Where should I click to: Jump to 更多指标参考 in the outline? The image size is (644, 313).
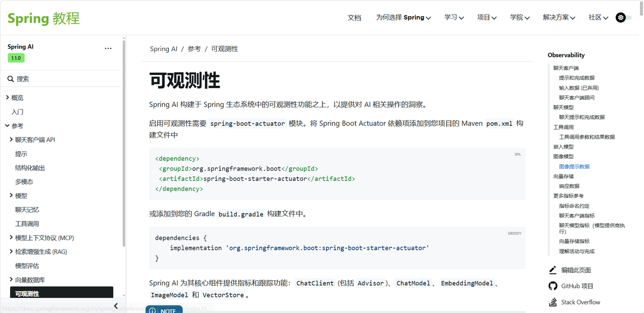(x=569, y=196)
